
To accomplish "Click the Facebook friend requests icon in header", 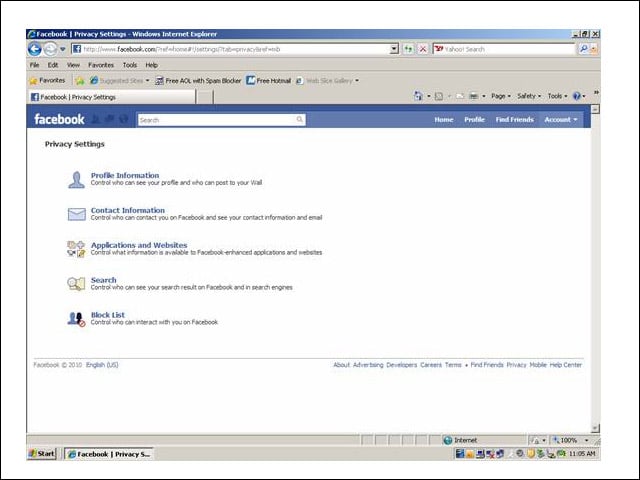I will (95, 119).
